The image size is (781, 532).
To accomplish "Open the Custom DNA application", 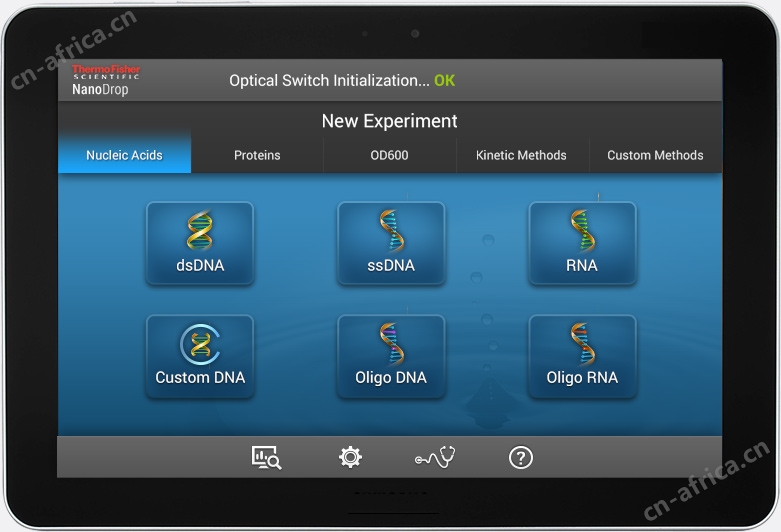I will coord(200,356).
